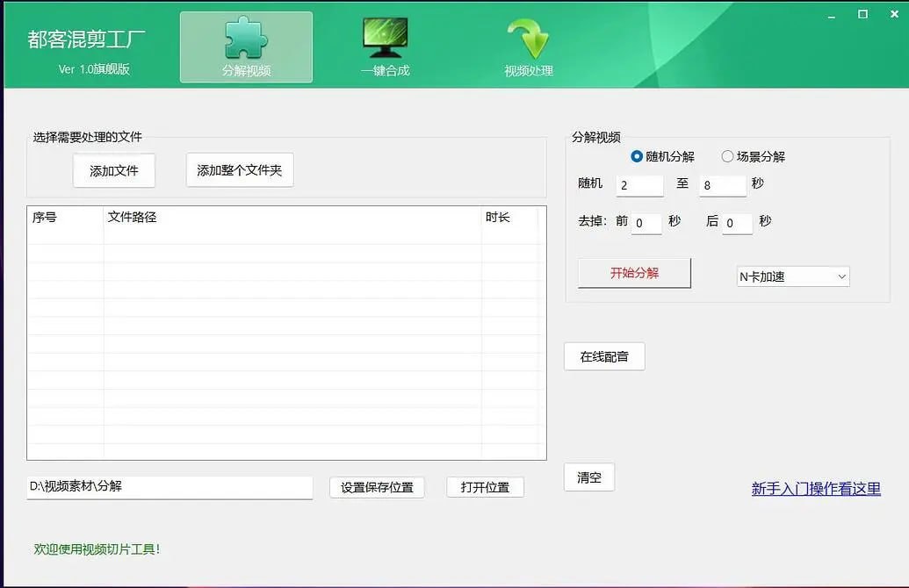Focus the random minimum seconds field showing 2

pos(639,185)
